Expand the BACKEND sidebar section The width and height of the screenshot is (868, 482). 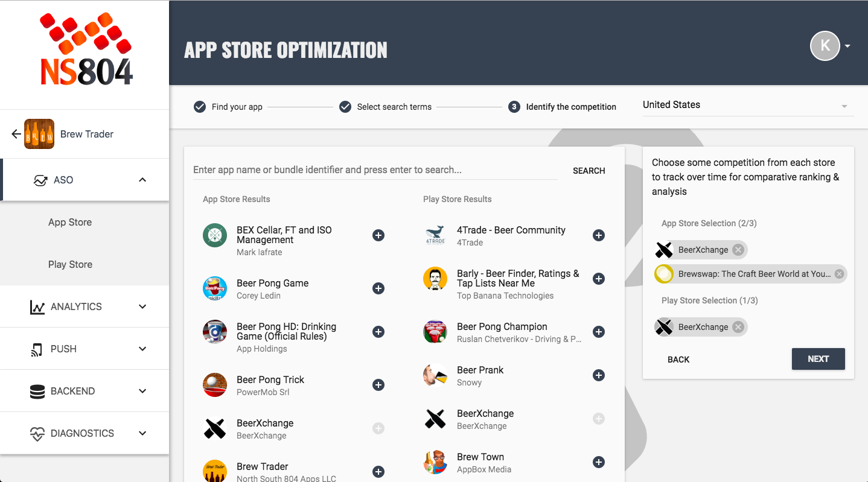[142, 391]
